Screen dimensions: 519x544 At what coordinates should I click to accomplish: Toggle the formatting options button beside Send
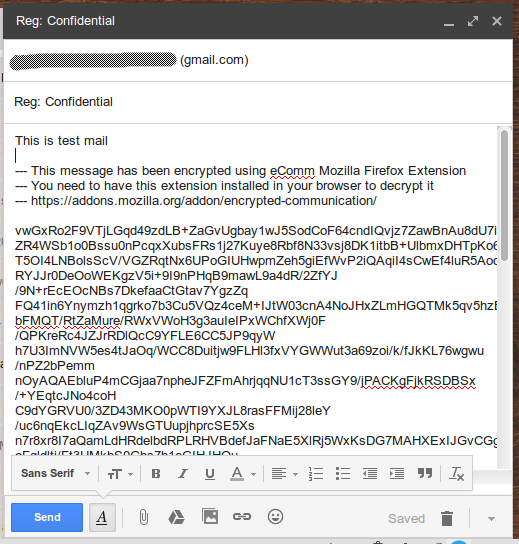(102, 517)
